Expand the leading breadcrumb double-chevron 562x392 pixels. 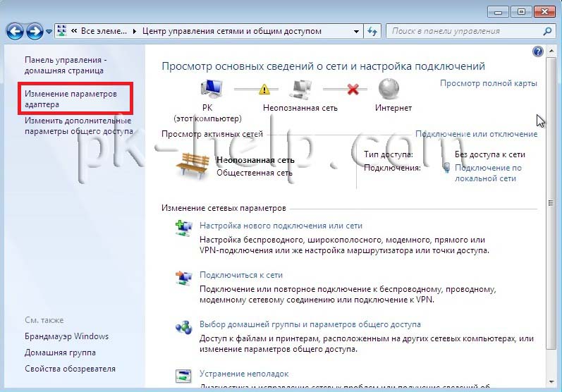73,31
